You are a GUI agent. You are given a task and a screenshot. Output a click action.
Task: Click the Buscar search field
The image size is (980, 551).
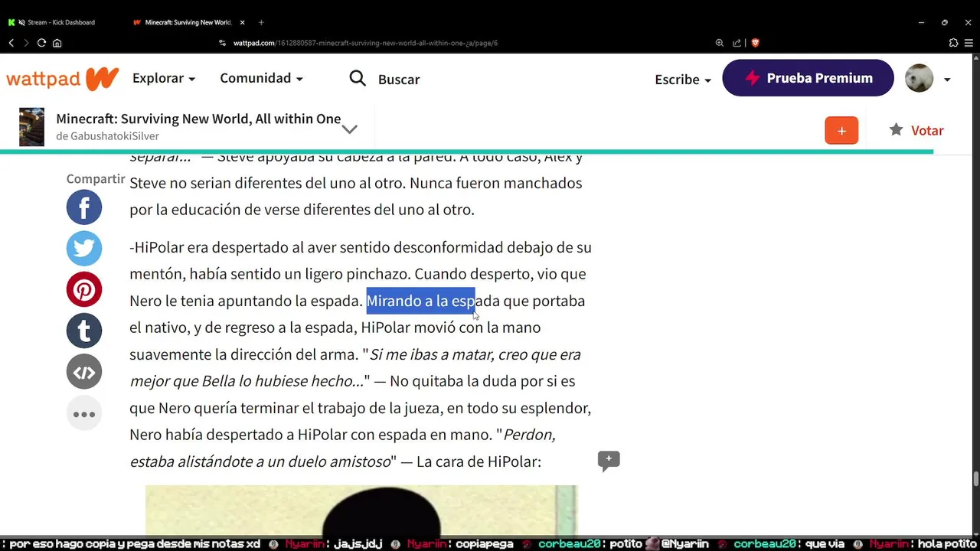399,79
